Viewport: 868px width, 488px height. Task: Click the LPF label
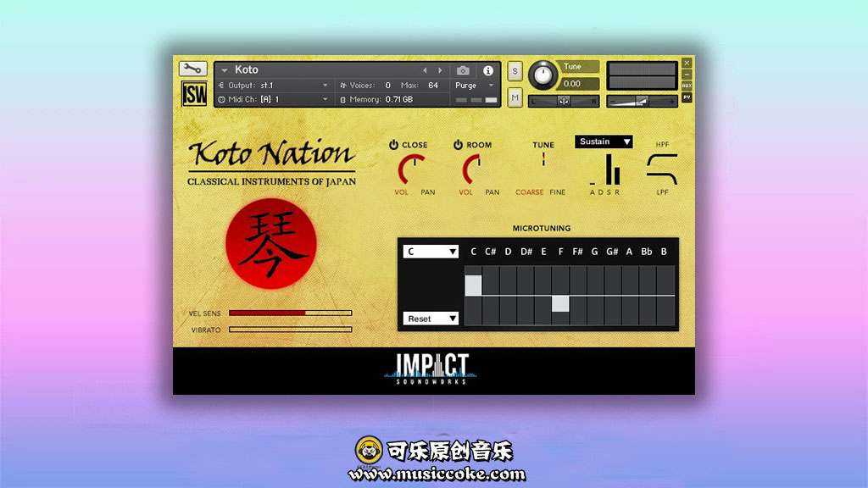662,192
